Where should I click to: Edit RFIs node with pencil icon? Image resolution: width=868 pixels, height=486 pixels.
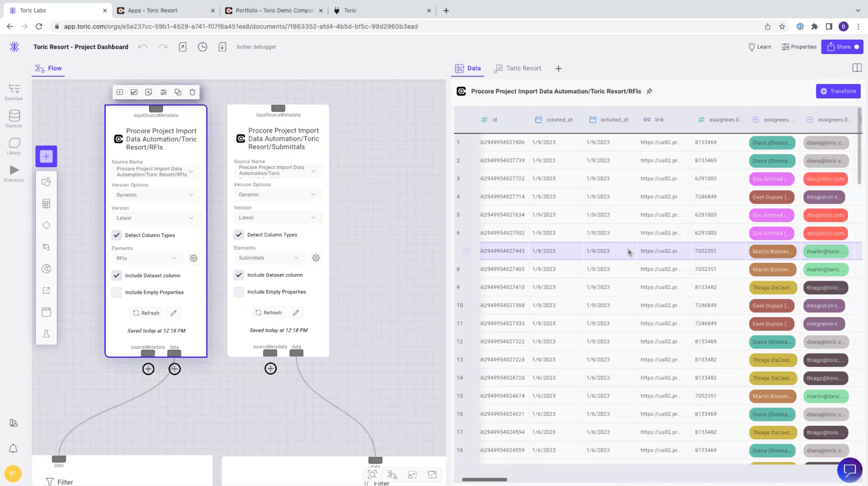(x=174, y=313)
